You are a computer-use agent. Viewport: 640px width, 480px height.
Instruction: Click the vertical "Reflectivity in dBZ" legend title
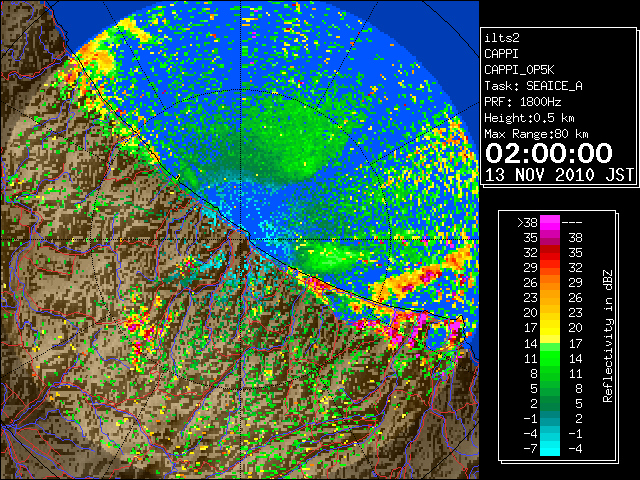(608, 336)
